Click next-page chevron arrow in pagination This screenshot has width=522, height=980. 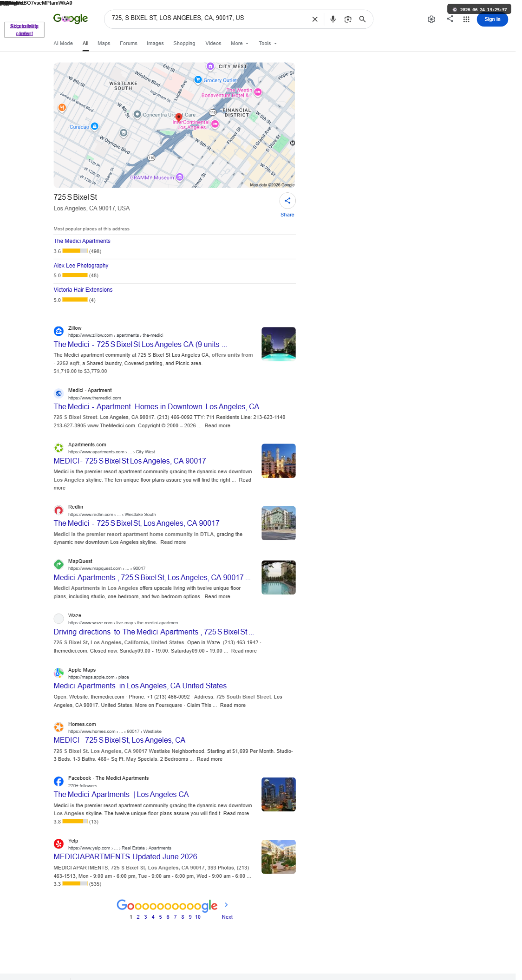pyautogui.click(x=226, y=904)
